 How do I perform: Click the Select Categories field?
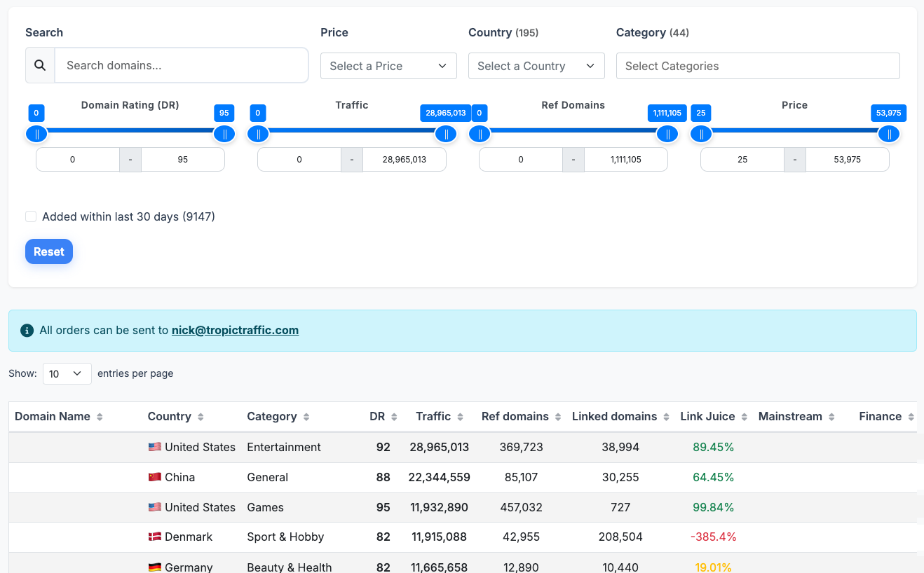757,66
